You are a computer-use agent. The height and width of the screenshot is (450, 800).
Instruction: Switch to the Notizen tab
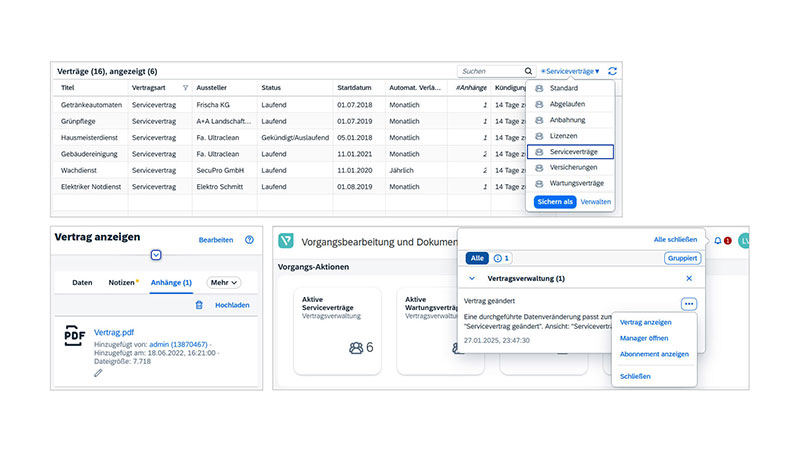click(121, 283)
